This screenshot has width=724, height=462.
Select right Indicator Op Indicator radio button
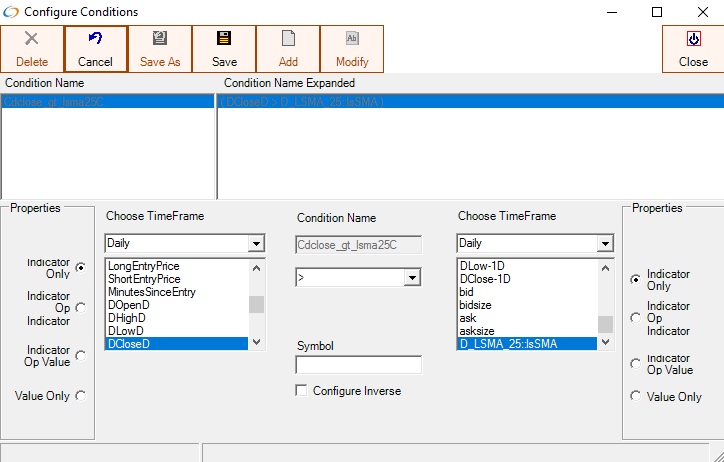635,318
